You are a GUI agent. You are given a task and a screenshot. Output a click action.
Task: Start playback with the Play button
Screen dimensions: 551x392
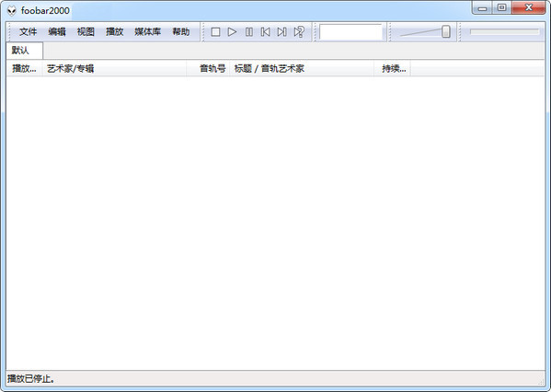pyautogui.click(x=232, y=32)
